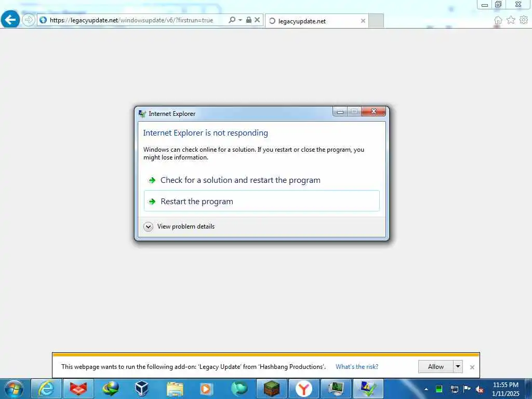Image resolution: width=532 pixels, height=399 pixels.
Task: Open the address bar autocomplete dropdown arrow
Action: pyautogui.click(x=240, y=20)
